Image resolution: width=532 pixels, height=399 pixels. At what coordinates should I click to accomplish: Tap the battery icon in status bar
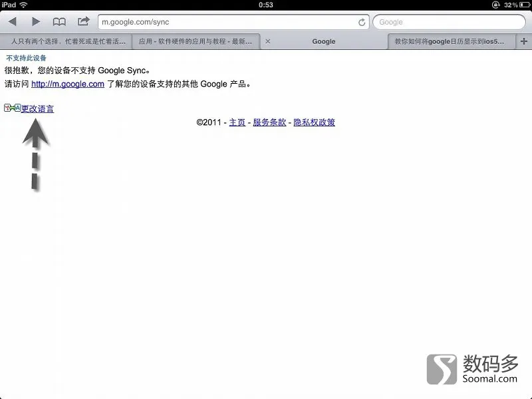click(525, 5)
